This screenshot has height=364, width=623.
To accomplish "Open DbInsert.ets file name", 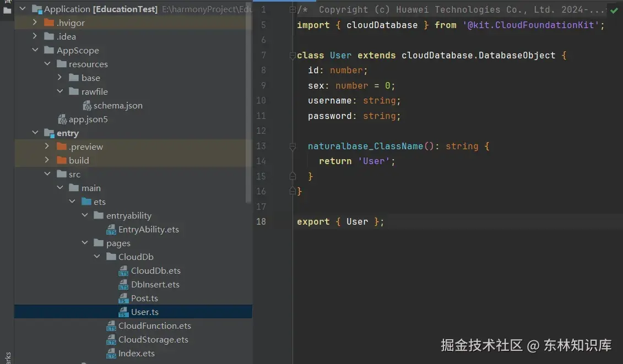I will coord(155,285).
